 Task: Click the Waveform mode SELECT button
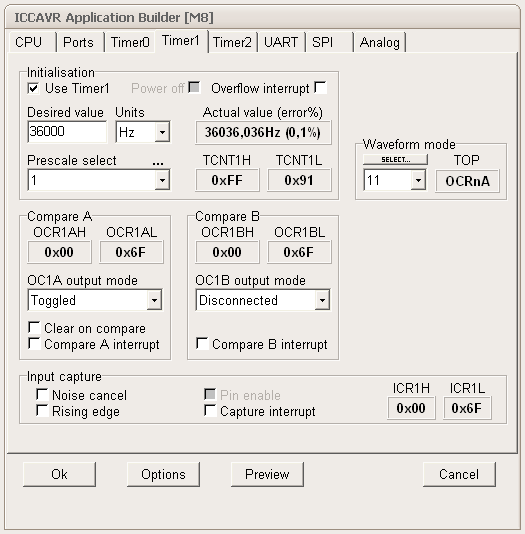(395, 159)
